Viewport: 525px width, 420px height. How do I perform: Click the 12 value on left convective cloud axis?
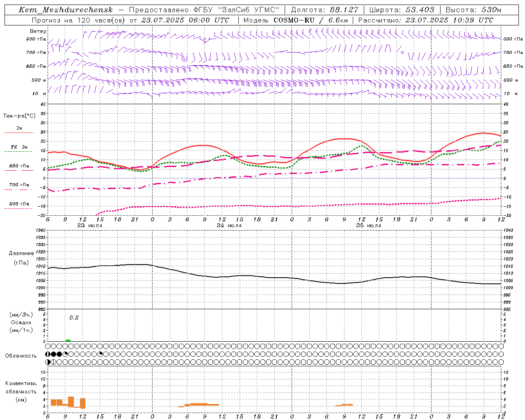pyautogui.click(x=43, y=372)
